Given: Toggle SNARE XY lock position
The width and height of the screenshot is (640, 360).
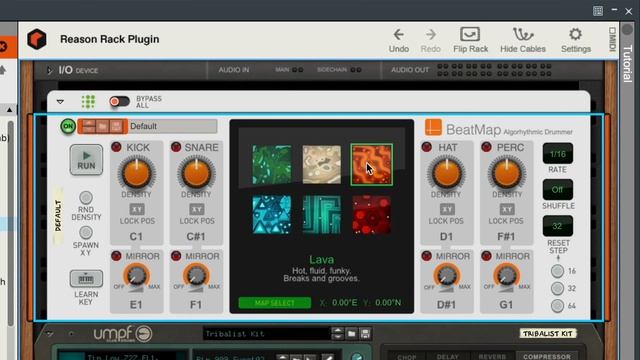Looking at the screenshot, I should coord(196,209).
